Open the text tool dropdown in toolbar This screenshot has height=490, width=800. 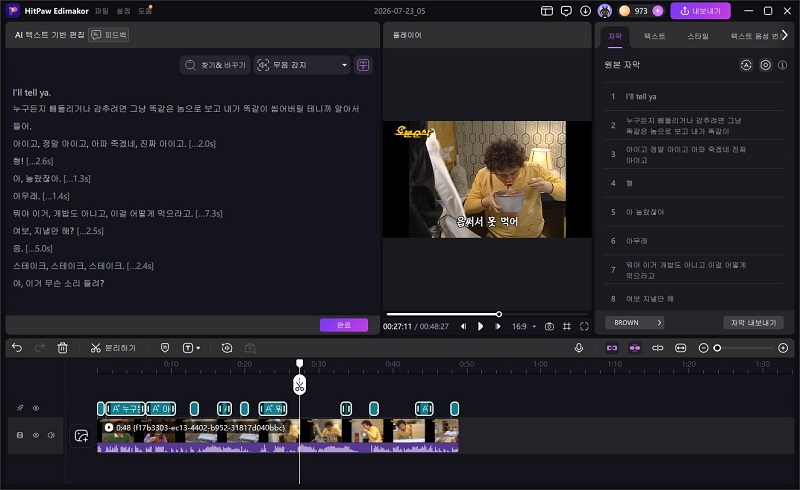pos(191,348)
